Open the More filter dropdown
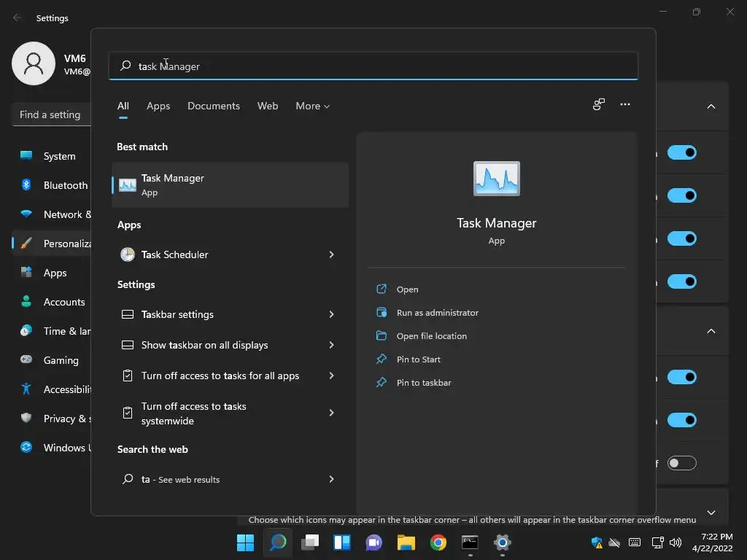 (x=312, y=106)
